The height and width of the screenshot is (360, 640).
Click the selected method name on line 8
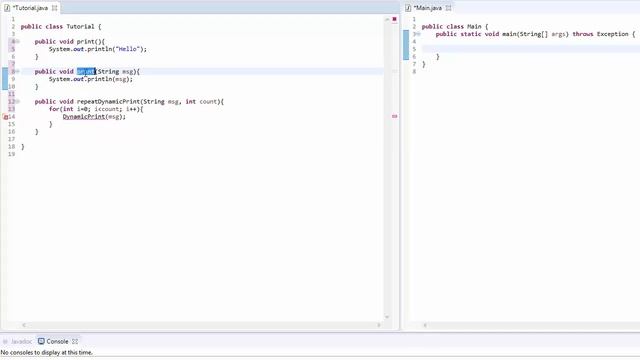(86, 71)
